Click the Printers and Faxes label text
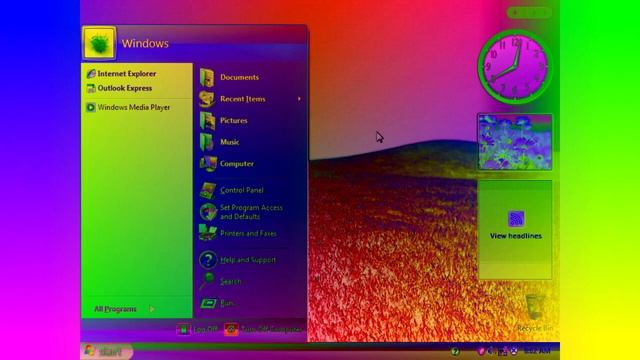This screenshot has height=360, width=640. (x=248, y=233)
